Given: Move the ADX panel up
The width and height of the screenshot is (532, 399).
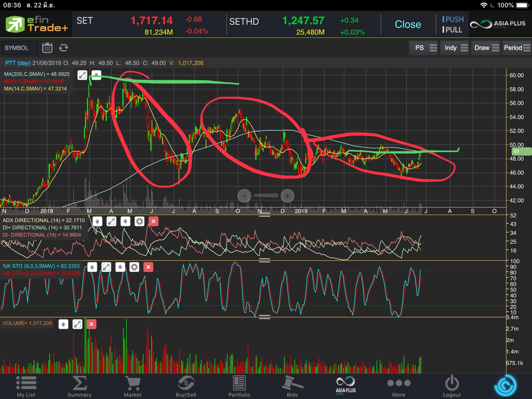Looking at the screenshot, I should point(97,222).
